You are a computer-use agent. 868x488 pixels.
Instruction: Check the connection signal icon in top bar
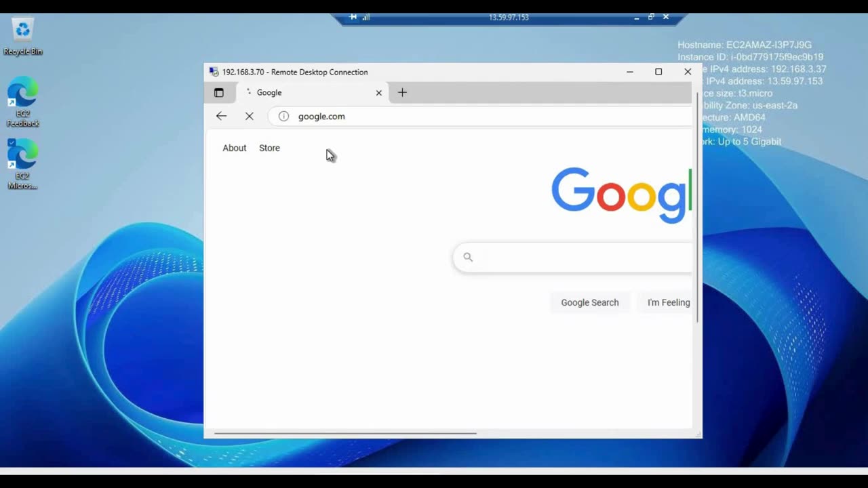(x=366, y=17)
